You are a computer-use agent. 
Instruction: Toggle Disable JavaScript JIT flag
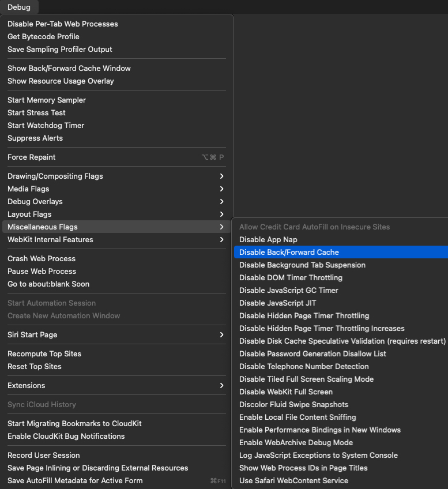[277, 303]
